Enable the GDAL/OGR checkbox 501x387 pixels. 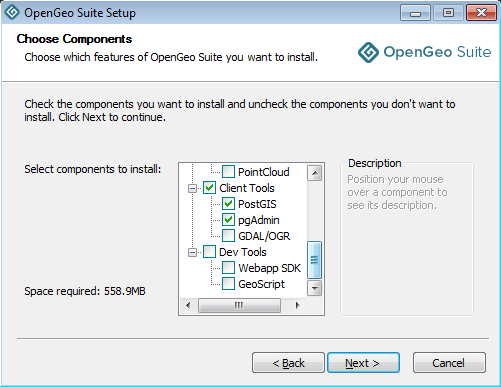point(228,236)
